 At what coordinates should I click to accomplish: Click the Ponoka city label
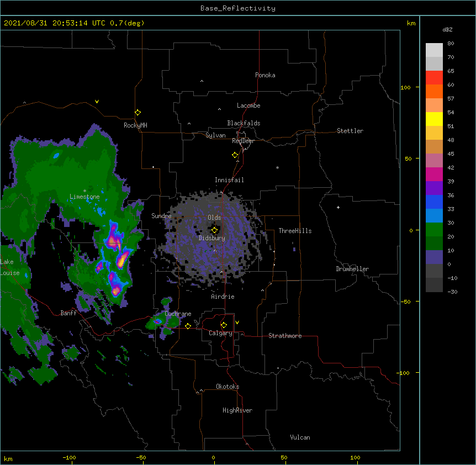pyautogui.click(x=265, y=75)
